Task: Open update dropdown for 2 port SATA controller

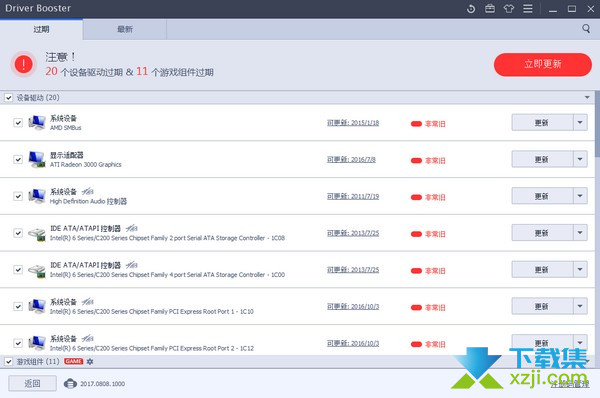Action: tap(580, 233)
